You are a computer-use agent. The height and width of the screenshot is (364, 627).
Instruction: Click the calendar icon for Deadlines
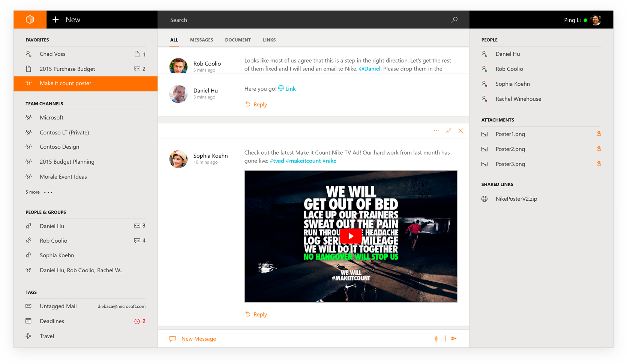(x=28, y=321)
